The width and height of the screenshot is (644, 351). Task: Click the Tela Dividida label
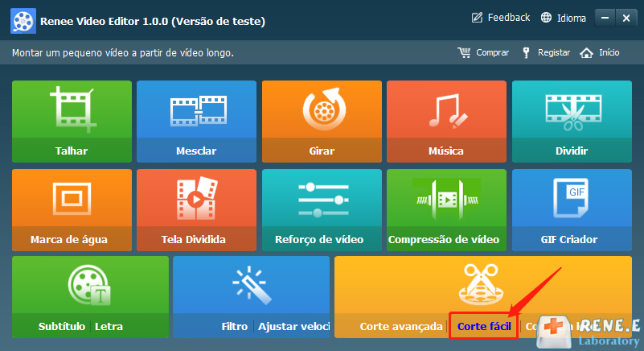tap(194, 239)
